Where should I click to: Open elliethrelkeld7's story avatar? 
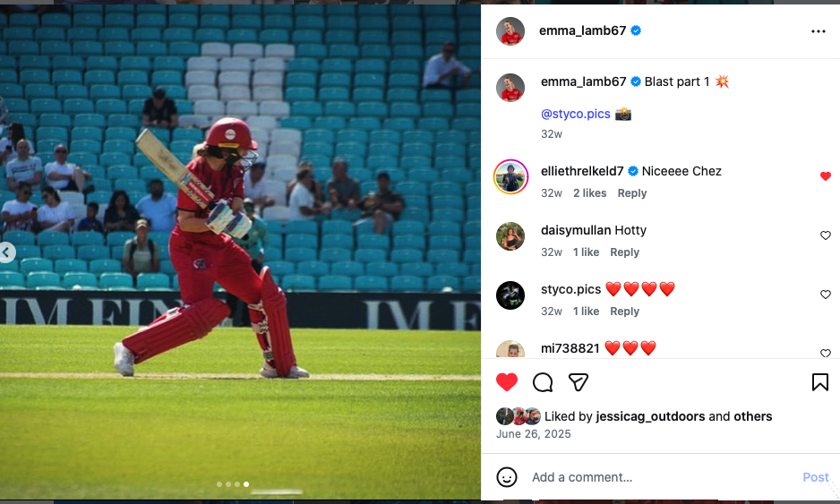tap(510, 176)
